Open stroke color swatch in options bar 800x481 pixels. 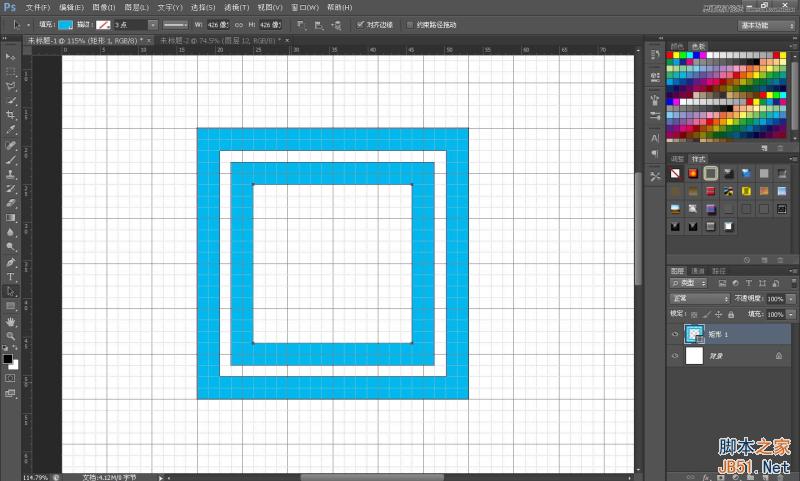(103, 24)
